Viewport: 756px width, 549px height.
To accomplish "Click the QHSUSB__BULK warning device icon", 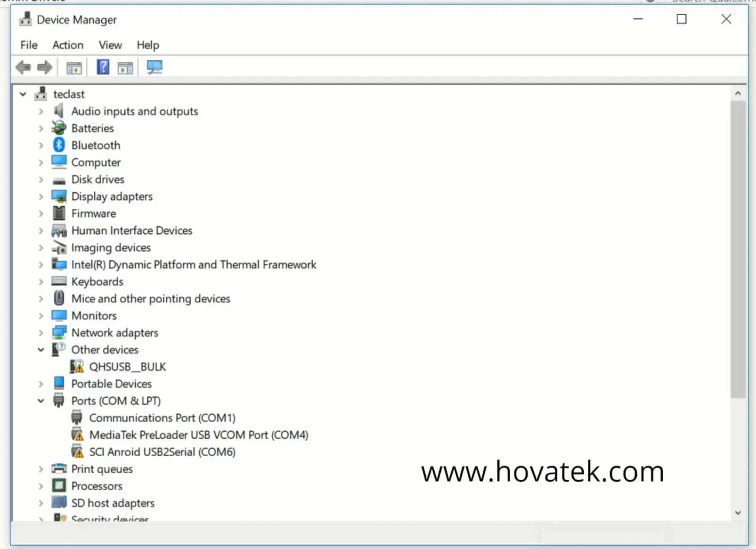I will pos(77,367).
